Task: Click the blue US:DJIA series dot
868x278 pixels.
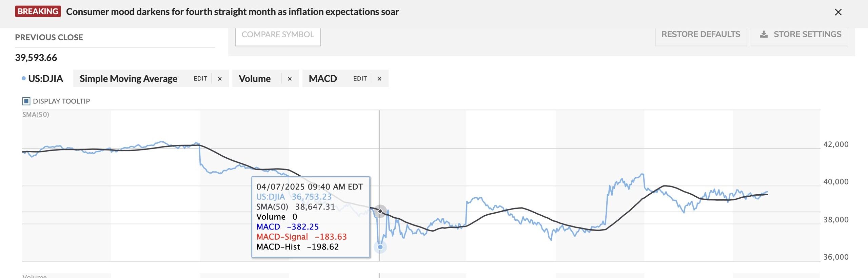Action: click(23, 78)
